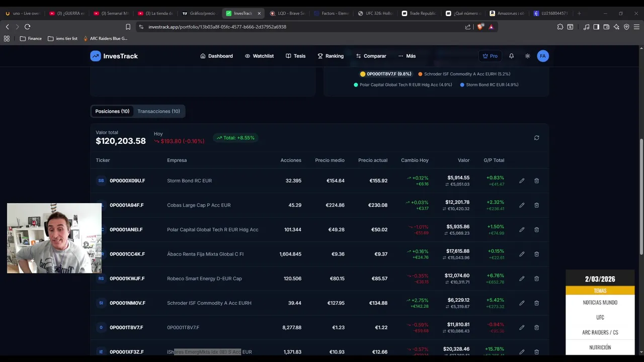The height and width of the screenshot is (362, 644).
Task: Click the Total: +8.55% badge
Action: pos(235,138)
